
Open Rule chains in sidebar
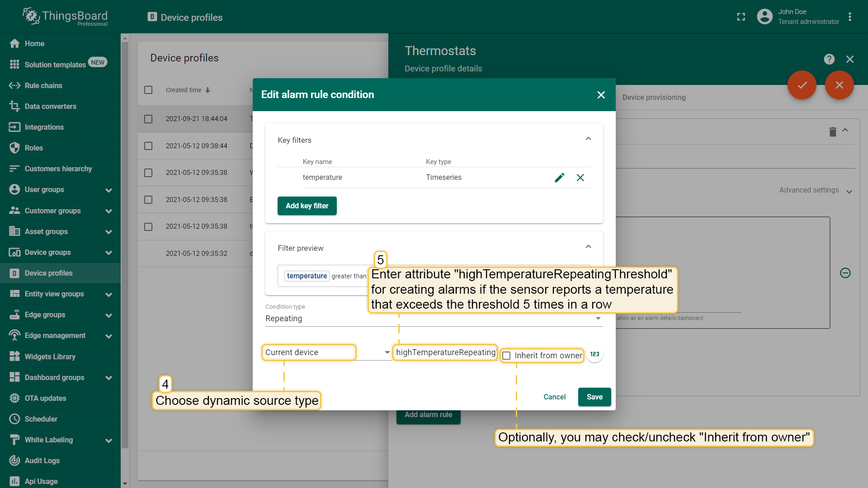(43, 85)
